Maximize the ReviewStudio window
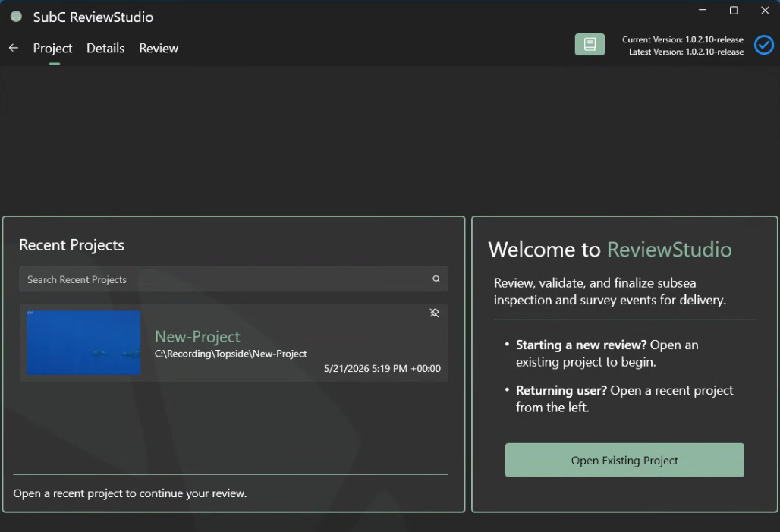This screenshot has height=532, width=780. point(733,10)
